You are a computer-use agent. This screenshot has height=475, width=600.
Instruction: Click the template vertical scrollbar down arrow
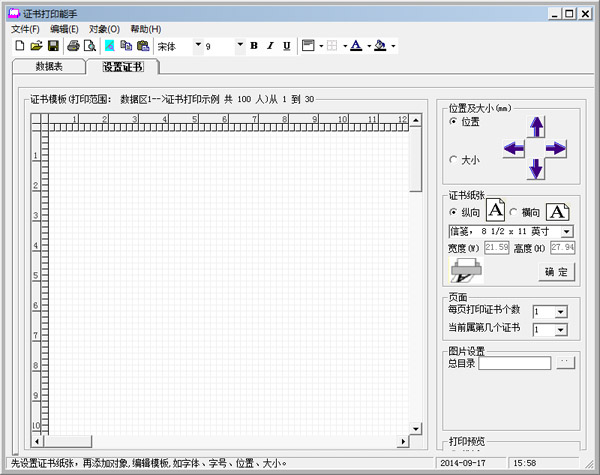(x=416, y=429)
